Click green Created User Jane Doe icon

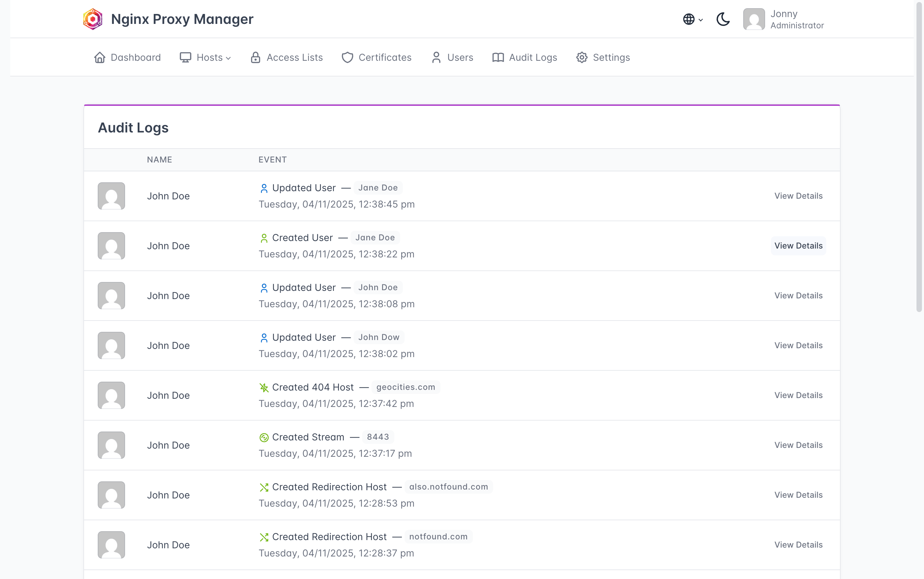point(264,238)
